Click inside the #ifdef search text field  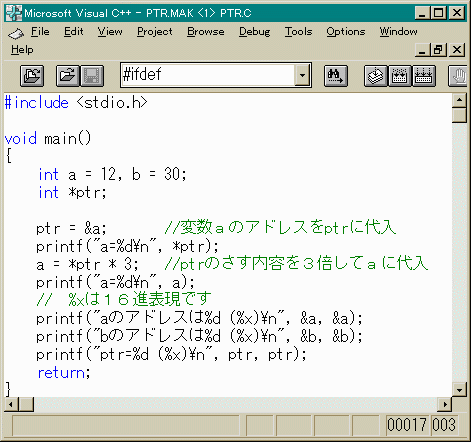[x=208, y=75]
